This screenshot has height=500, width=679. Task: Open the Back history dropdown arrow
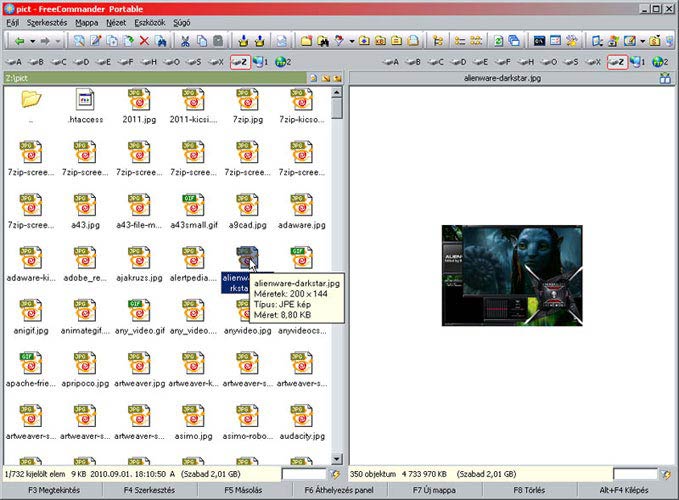pos(32,41)
